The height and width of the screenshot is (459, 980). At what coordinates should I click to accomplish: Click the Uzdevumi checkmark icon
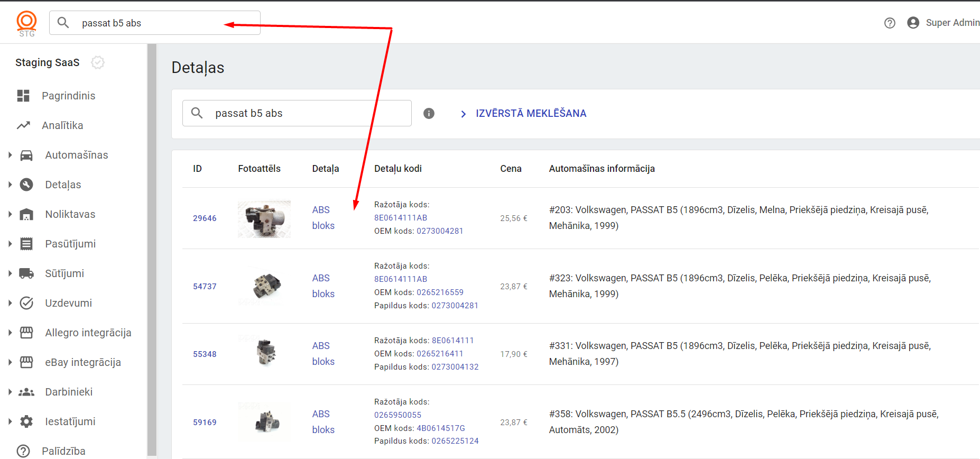tap(26, 303)
